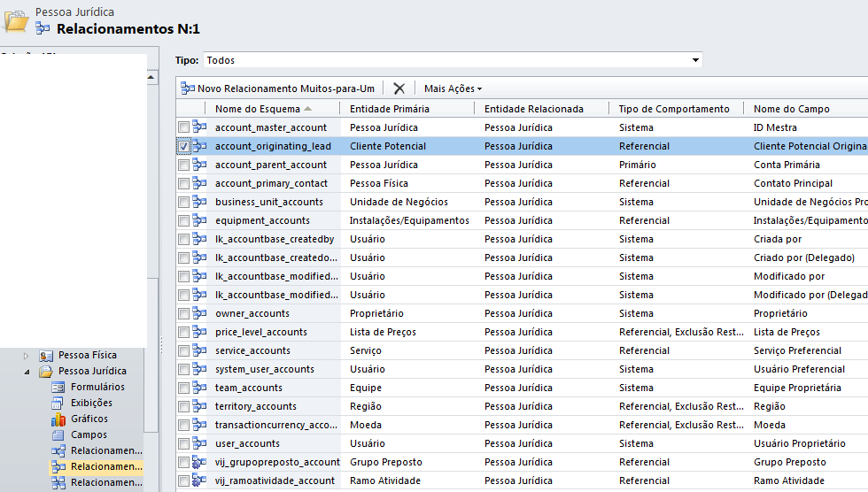
Task: Select the owner_accounts row checkbox
Action: click(x=183, y=313)
